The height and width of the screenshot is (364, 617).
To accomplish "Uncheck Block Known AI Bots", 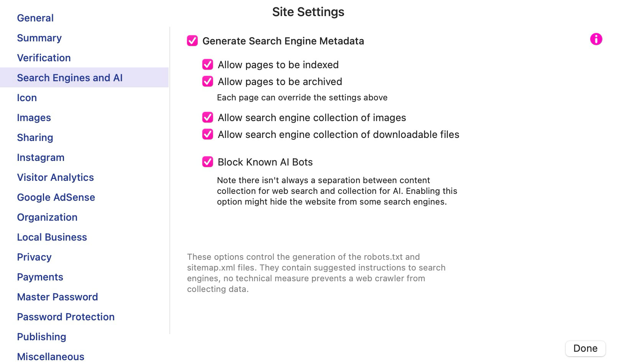I will coord(208,162).
